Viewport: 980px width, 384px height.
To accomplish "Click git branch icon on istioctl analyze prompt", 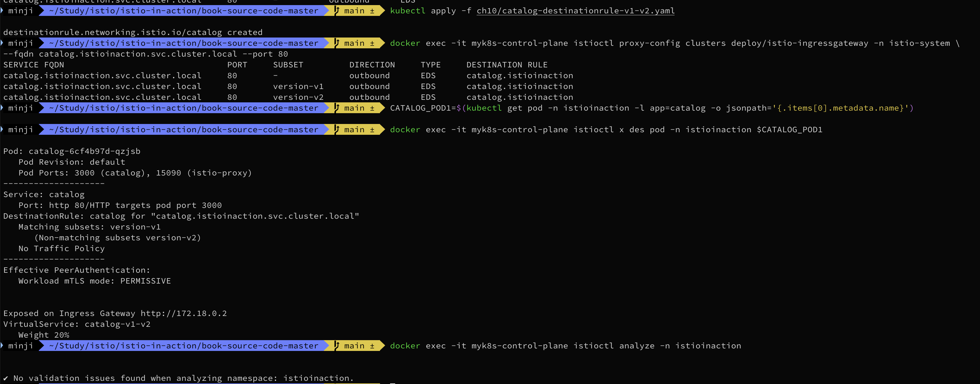I will coord(337,346).
